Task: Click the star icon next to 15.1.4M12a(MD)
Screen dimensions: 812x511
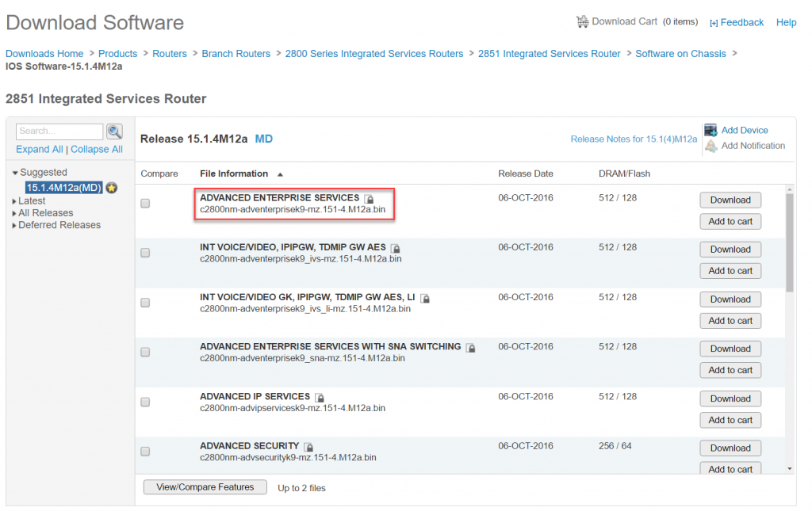Action: click(111, 188)
